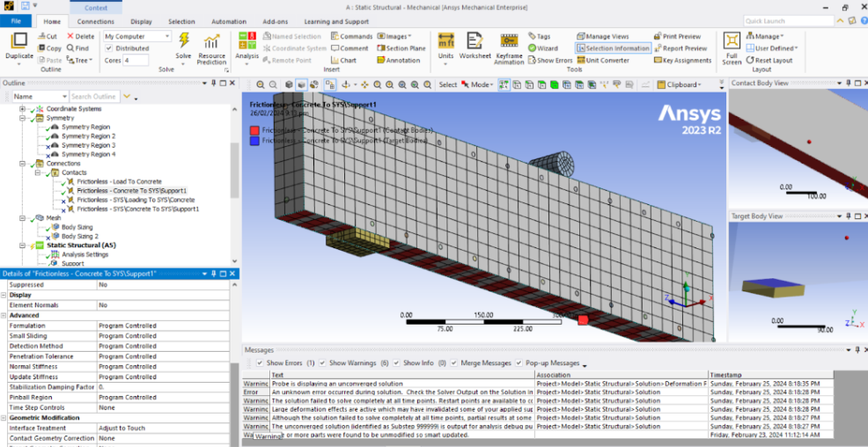Image resolution: width=868 pixels, height=447 pixels.
Task: Select Symmetry Region 3 tree item
Action: click(x=89, y=145)
